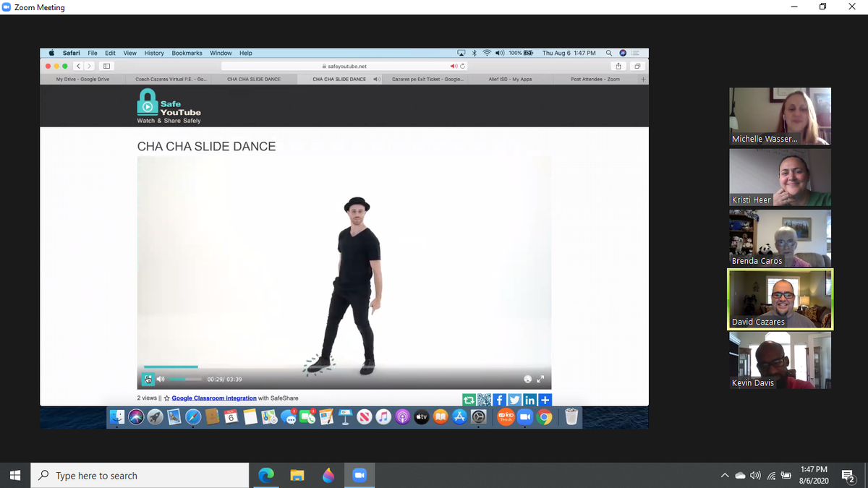Image resolution: width=868 pixels, height=488 pixels.
Task: Mute the video using the player speaker icon
Action: [x=161, y=379]
